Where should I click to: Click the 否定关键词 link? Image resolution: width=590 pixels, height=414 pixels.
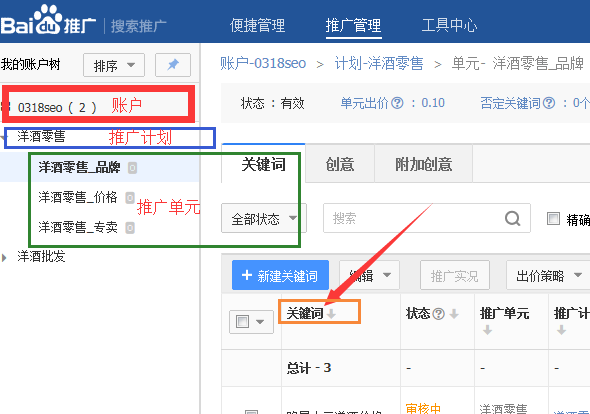click(x=510, y=103)
